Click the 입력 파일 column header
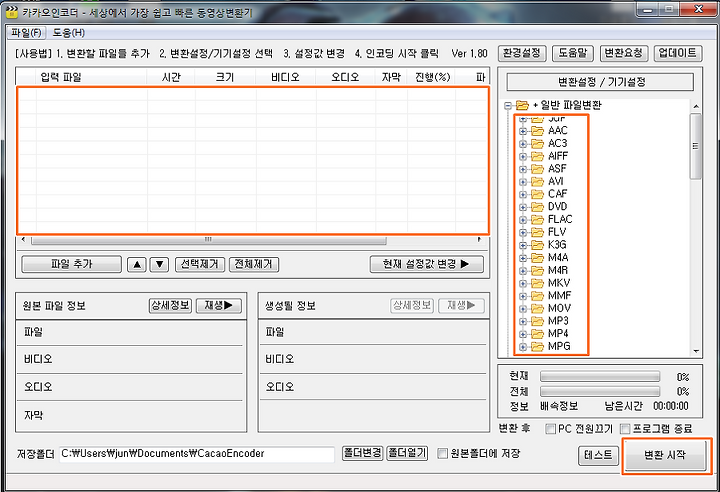Viewport: 720px width, 492px height. click(91, 77)
